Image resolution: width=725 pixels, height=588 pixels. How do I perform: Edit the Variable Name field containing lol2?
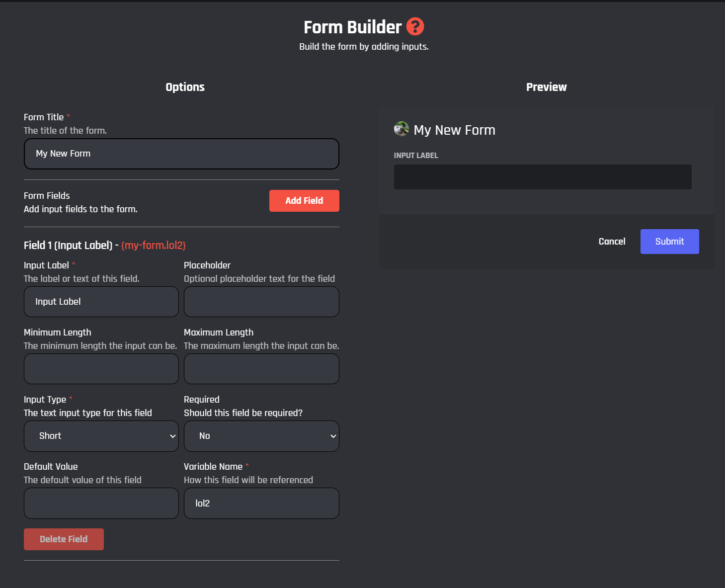[x=261, y=503]
